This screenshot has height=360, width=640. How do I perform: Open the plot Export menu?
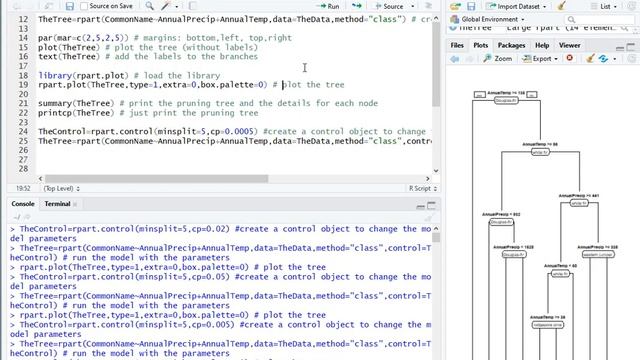[540, 59]
